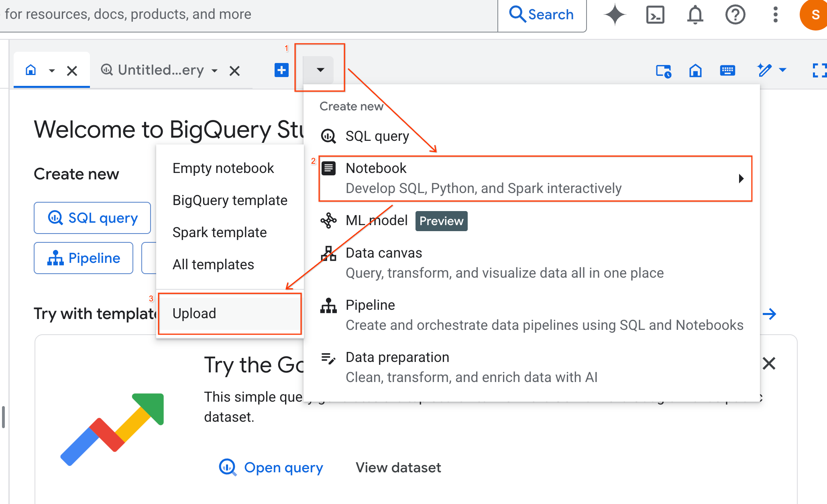Toggle fullscreen mode for the editor
Image resolution: width=827 pixels, height=504 pixels.
819,70
